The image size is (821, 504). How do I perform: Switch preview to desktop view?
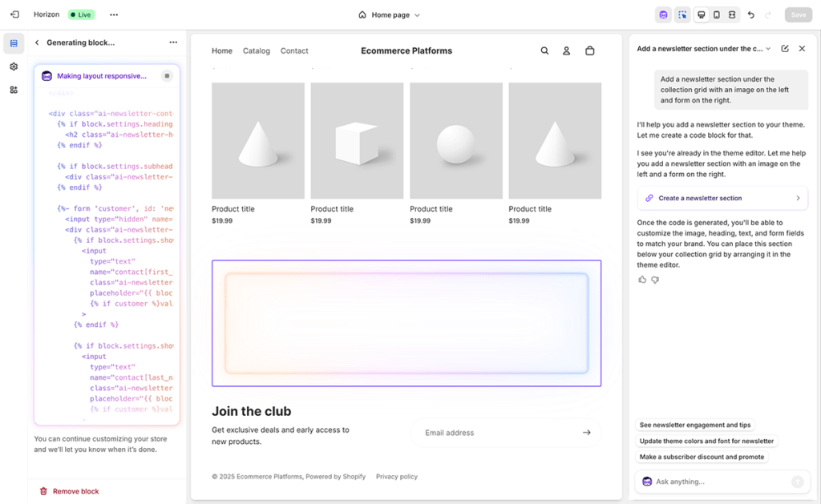pyautogui.click(x=702, y=14)
